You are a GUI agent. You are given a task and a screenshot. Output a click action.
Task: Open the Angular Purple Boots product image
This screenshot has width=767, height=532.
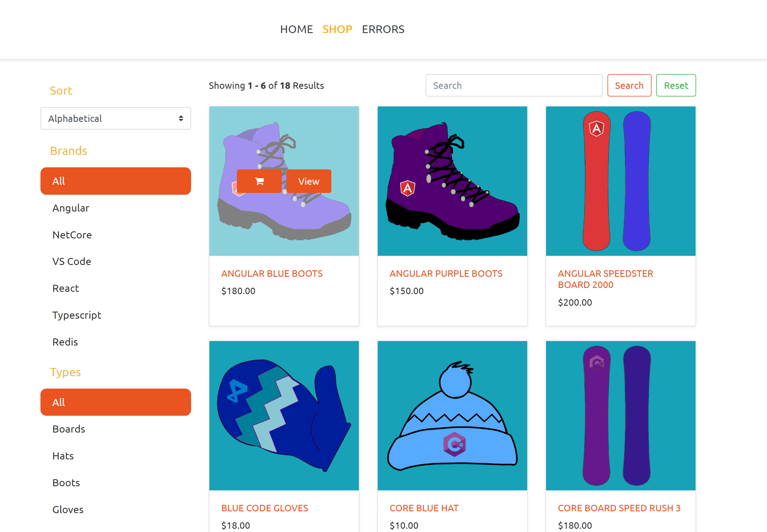452,181
